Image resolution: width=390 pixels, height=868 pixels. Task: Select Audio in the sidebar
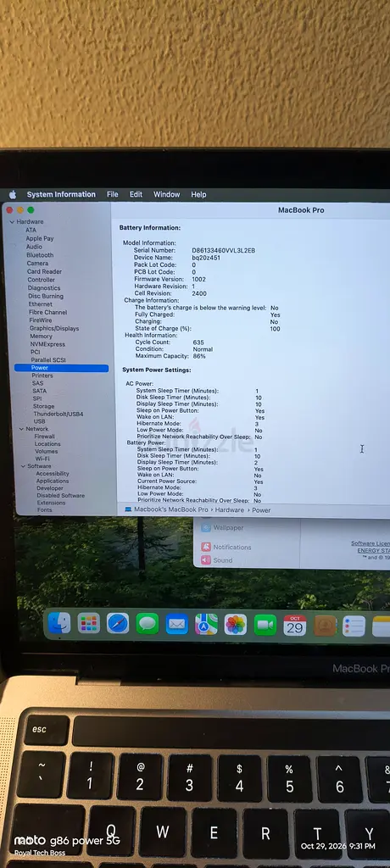(34, 247)
